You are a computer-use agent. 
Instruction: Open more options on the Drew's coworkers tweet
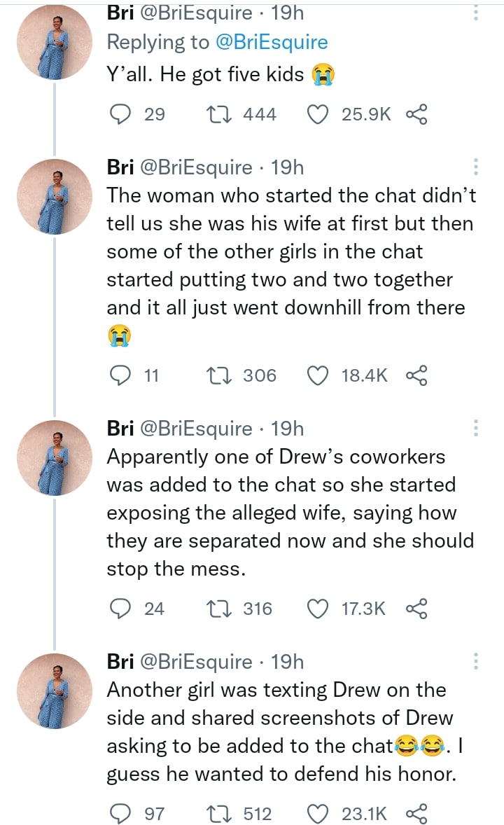pos(476,428)
